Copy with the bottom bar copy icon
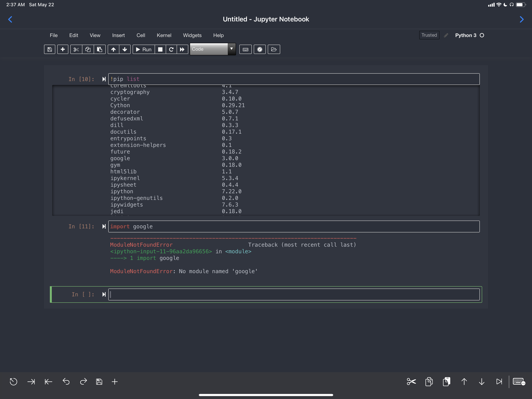 coord(429,382)
